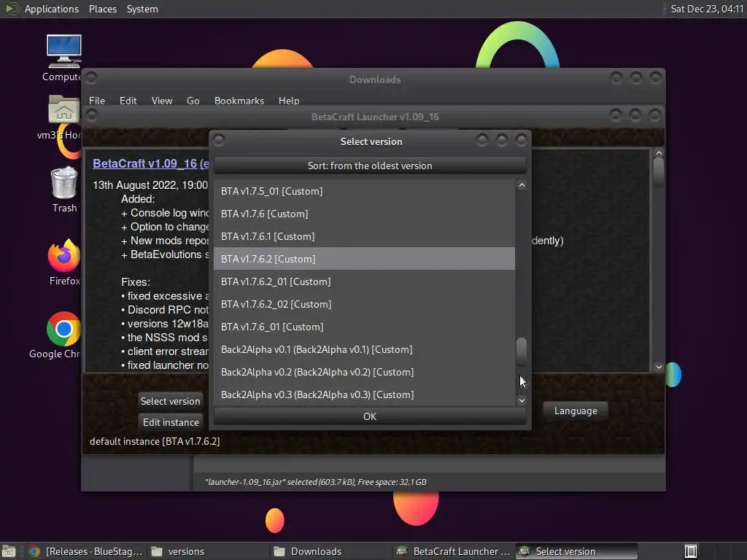The height and width of the screenshot is (560, 747).
Task: Close the BetaCraft Launcher window
Action: pyautogui.click(x=655, y=115)
